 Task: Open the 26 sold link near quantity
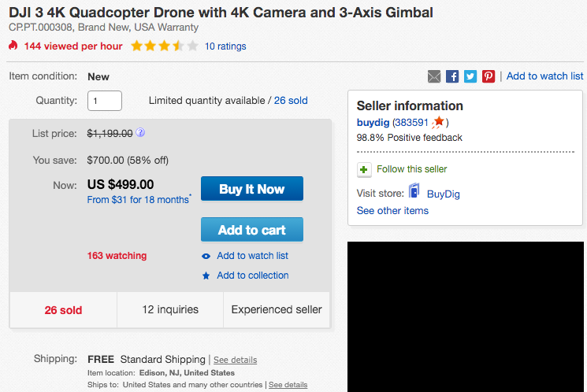pyautogui.click(x=291, y=101)
